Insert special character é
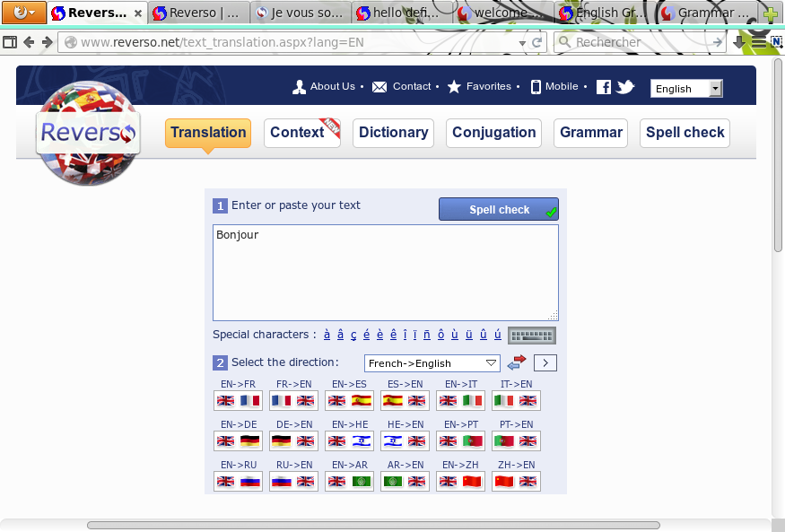This screenshot has height=532, width=785. click(x=366, y=335)
